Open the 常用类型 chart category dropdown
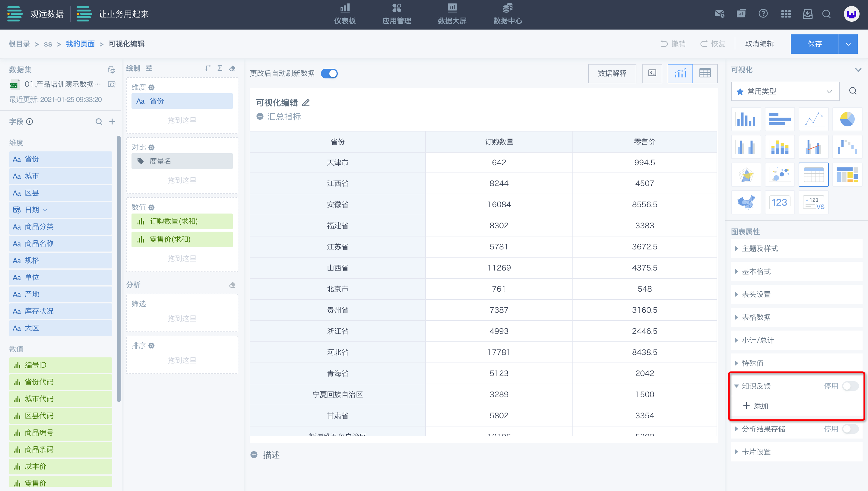The height and width of the screenshot is (491, 868). tap(785, 91)
